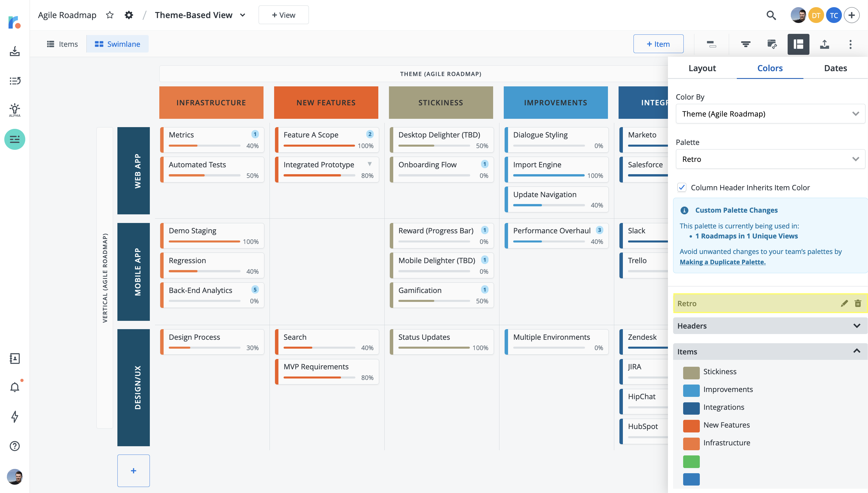Select the Stickiness olive color swatch
868x493 pixels.
pyautogui.click(x=690, y=371)
